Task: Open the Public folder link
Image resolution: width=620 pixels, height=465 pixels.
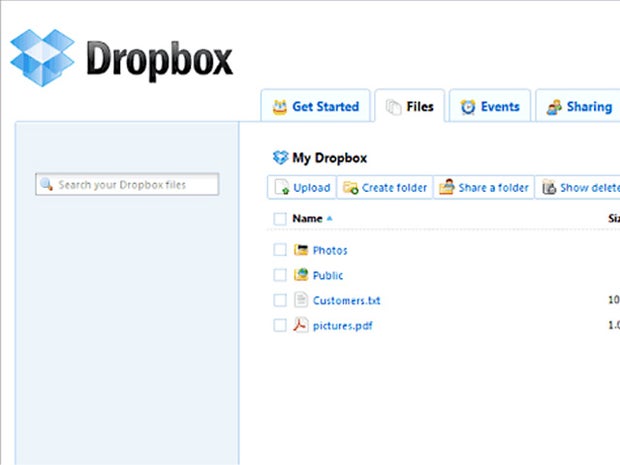Action: pos(328,276)
